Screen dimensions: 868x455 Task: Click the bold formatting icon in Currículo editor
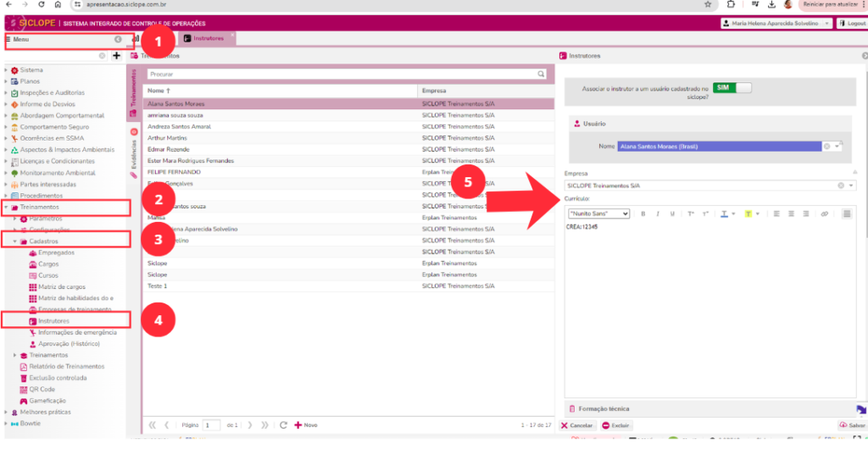[x=643, y=214]
